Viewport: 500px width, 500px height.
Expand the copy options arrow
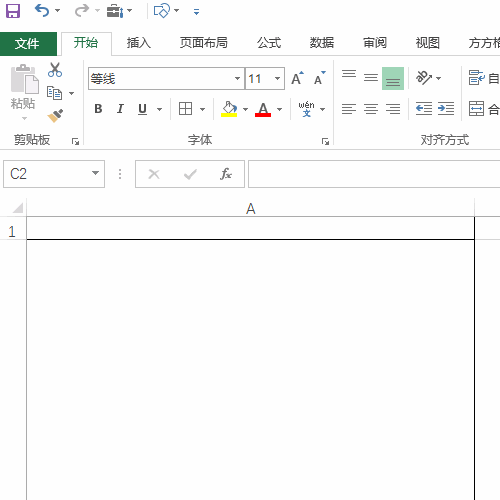71,93
